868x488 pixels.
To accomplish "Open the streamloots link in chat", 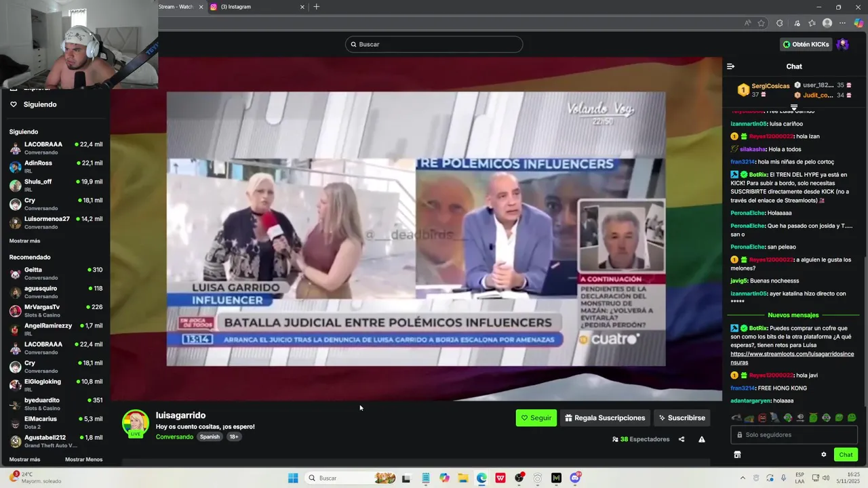I will pos(792,358).
